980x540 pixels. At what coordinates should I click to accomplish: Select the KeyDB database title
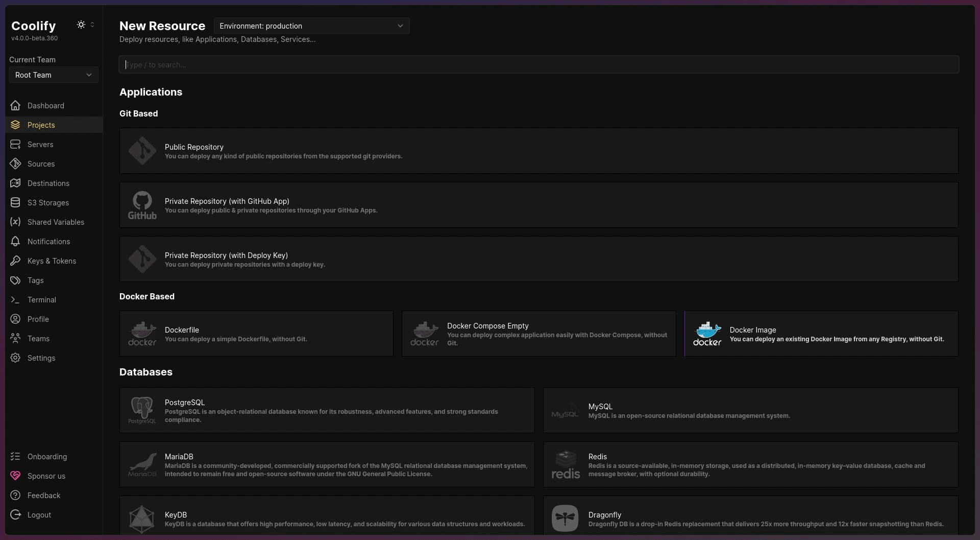(176, 514)
